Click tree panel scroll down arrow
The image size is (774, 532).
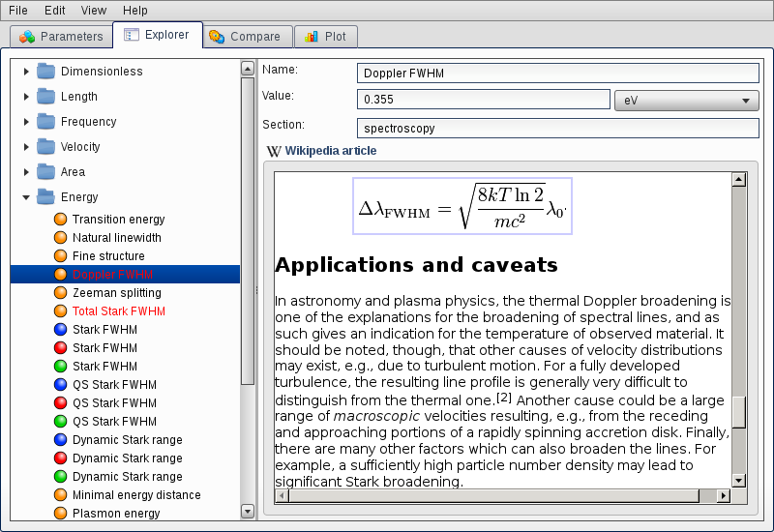(248, 512)
